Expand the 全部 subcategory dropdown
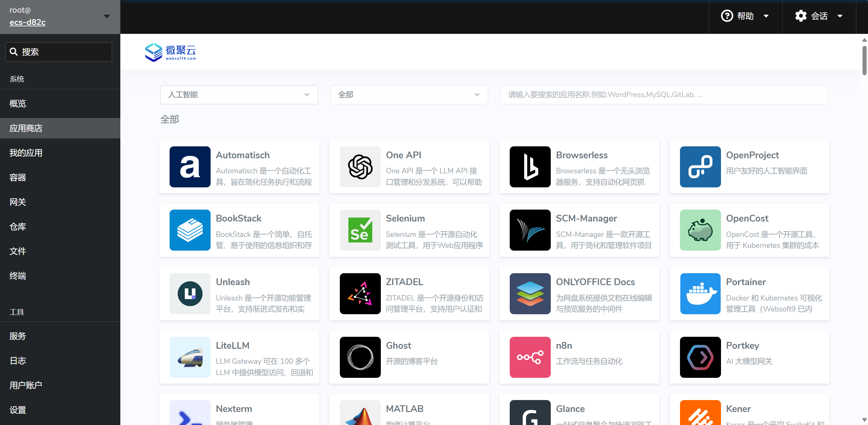 point(409,95)
